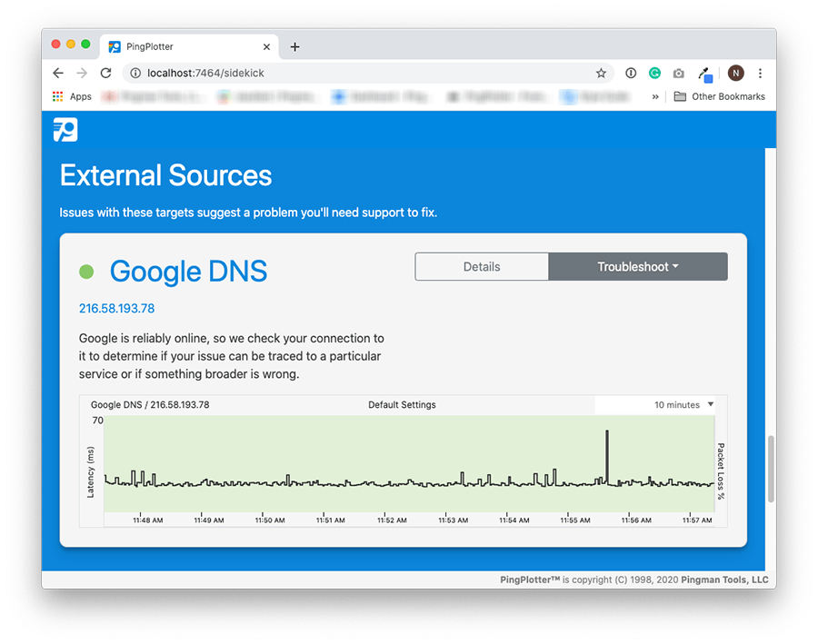Viewport: 818px width, 644px height.
Task: Click inside the address bar
Action: pos(273,73)
